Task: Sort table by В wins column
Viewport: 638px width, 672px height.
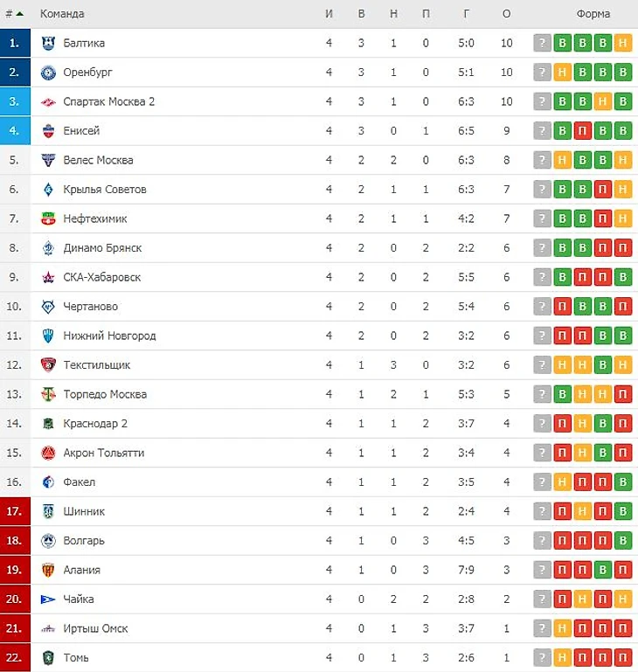Action: (361, 14)
